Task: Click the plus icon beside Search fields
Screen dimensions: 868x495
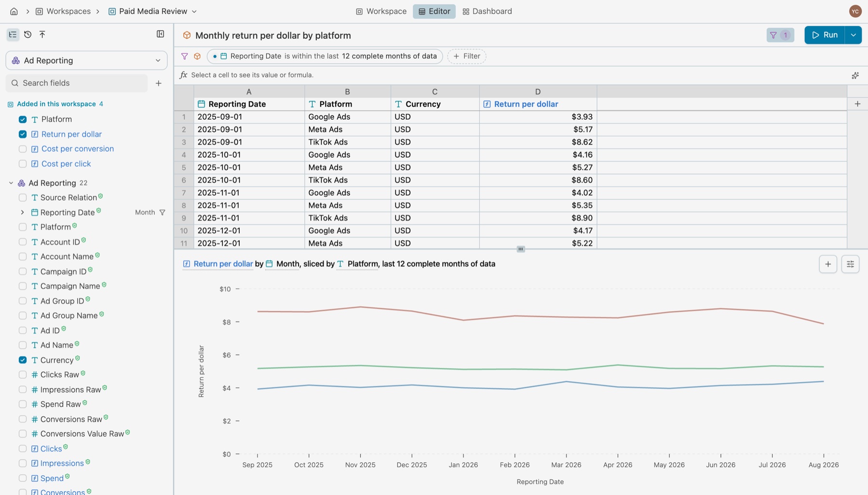Action: [159, 83]
